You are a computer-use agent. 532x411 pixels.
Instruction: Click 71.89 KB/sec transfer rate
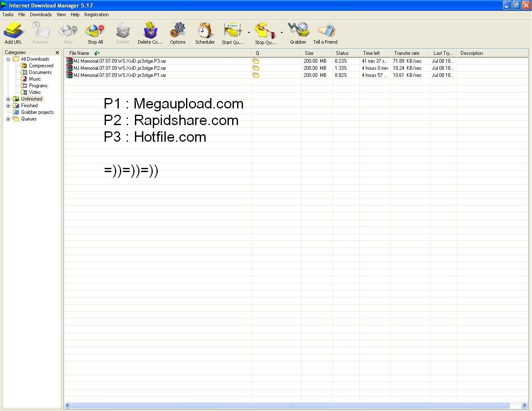pos(407,61)
